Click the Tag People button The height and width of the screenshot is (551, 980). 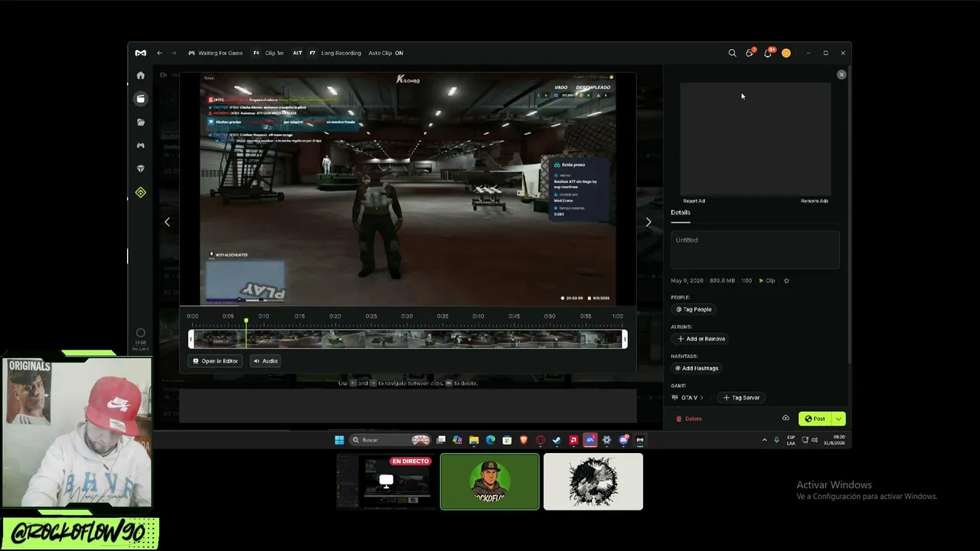point(694,309)
